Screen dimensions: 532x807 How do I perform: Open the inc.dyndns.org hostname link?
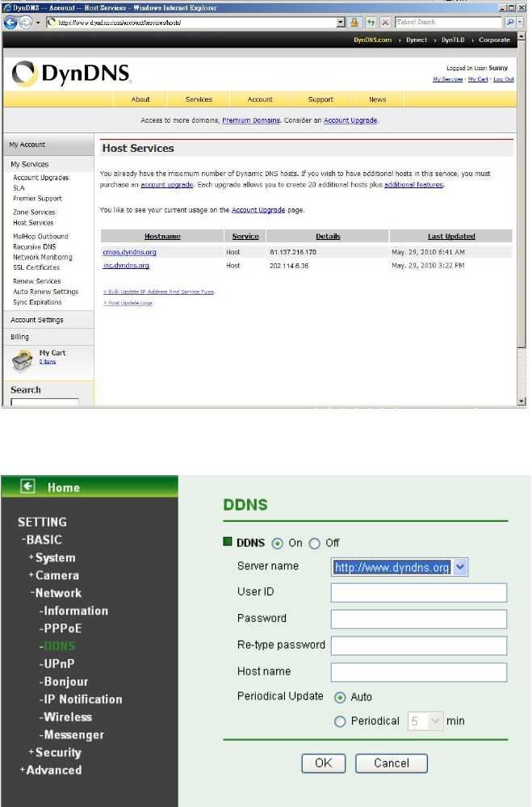click(126, 266)
